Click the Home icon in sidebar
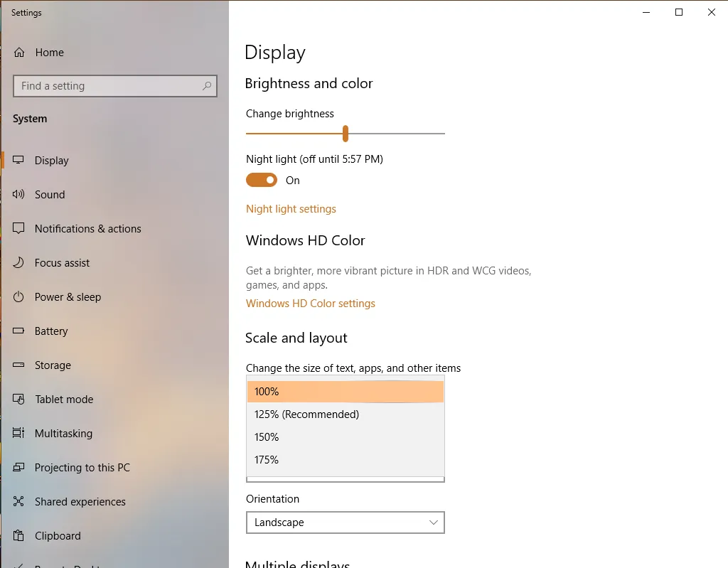This screenshot has width=728, height=568. point(19,53)
